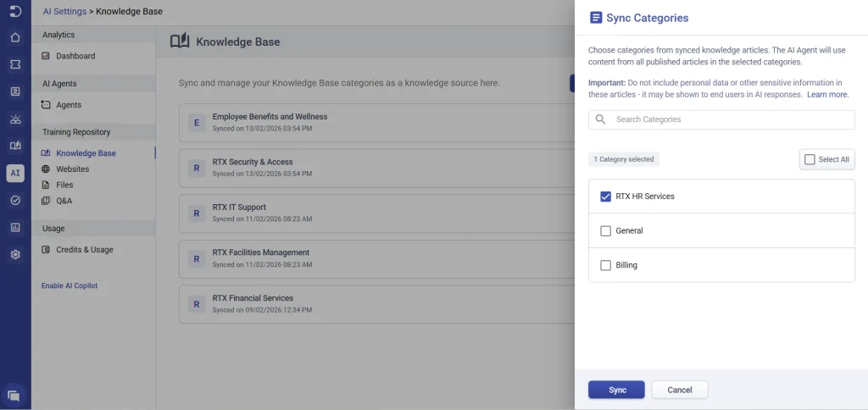Open Credits & Usage under Usage
Screen dimensions: 868x410
(84, 250)
